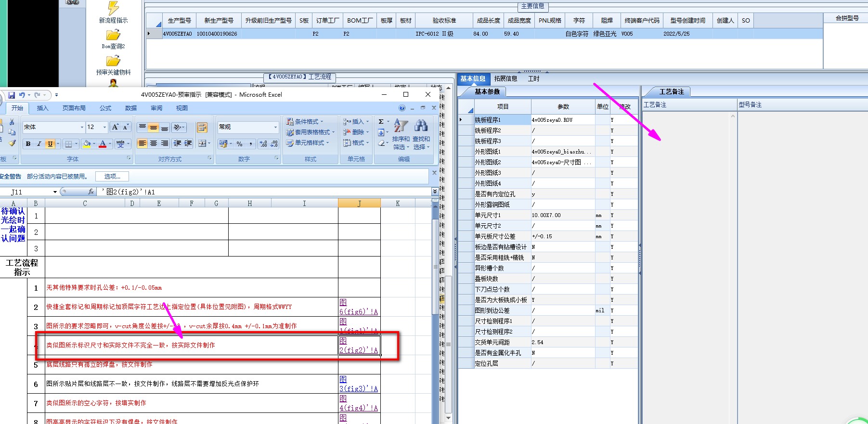Open borders dropdown arrow
868x424 pixels.
click(x=76, y=143)
